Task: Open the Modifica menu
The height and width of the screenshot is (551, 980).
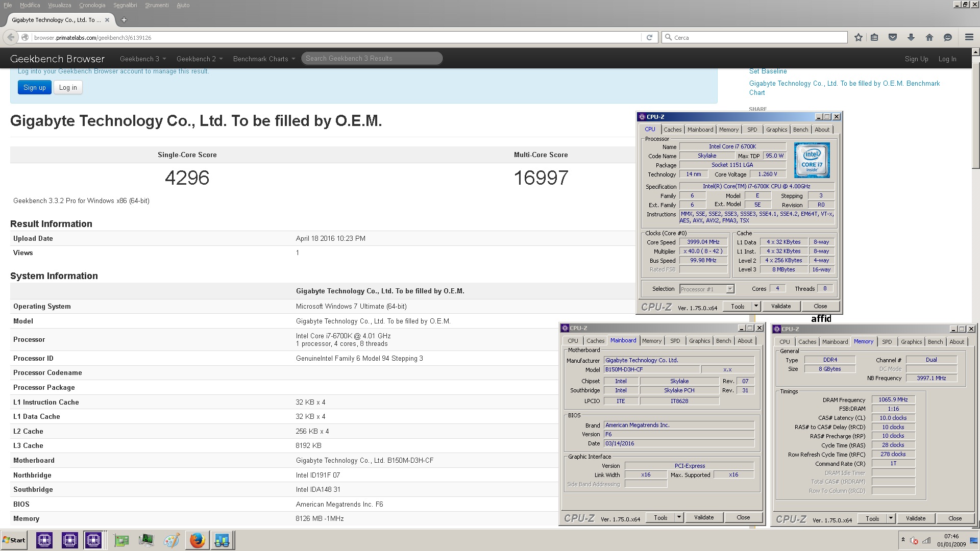Action: [x=30, y=5]
